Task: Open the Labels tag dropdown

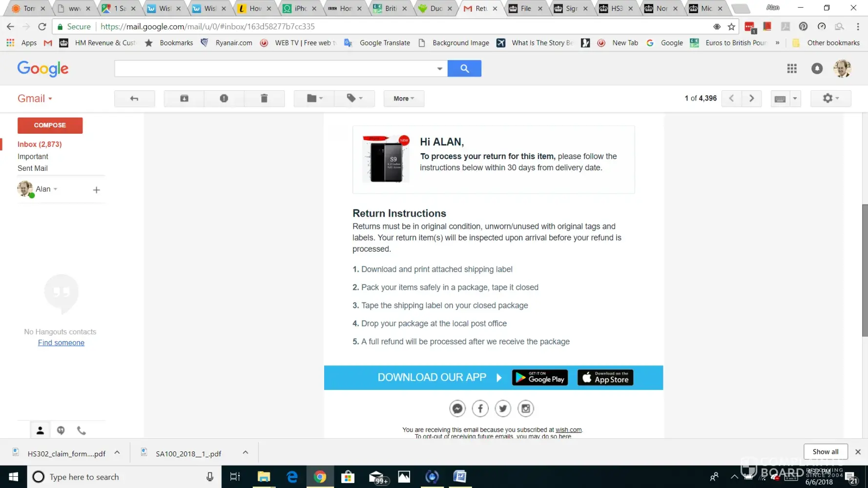Action: point(354,99)
